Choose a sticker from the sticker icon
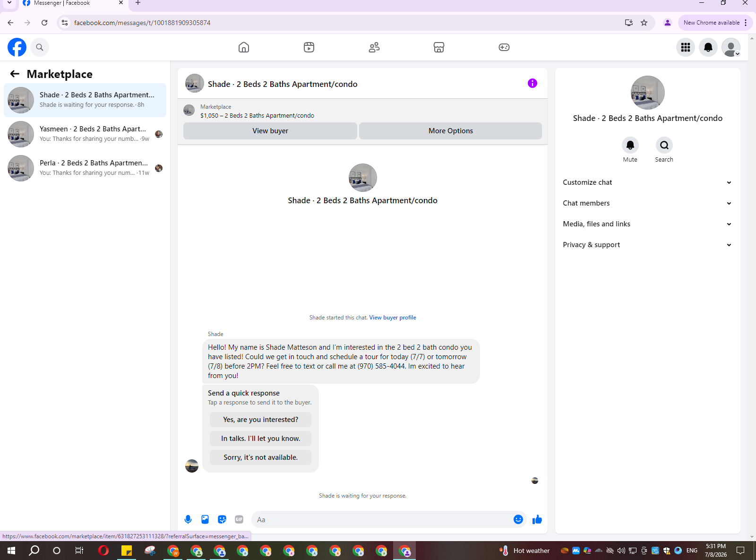 (222, 519)
